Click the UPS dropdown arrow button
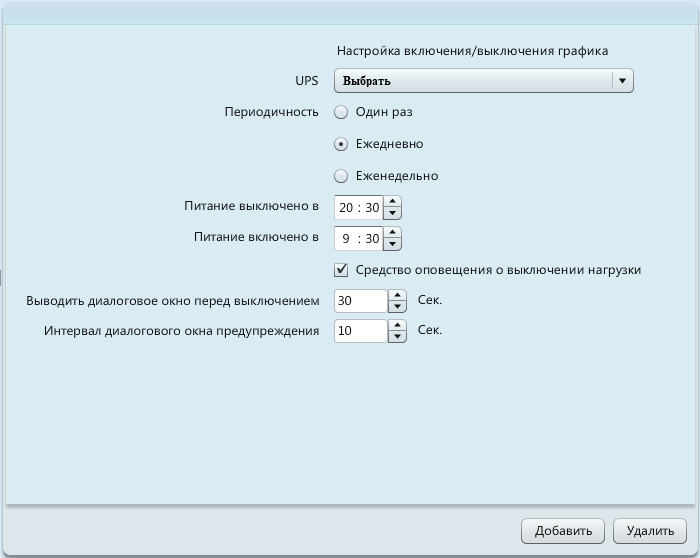Image resolution: width=700 pixels, height=558 pixels. 623,81
